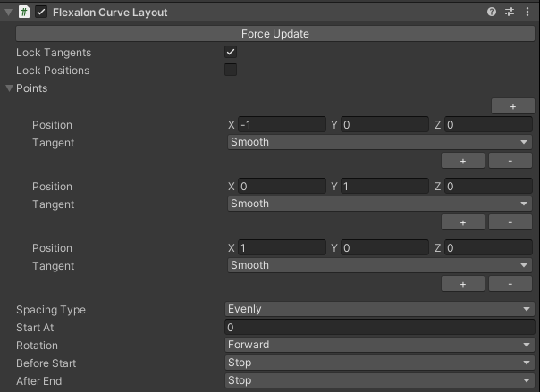Open the component presets icon
The image size is (540, 392).
tap(510, 12)
